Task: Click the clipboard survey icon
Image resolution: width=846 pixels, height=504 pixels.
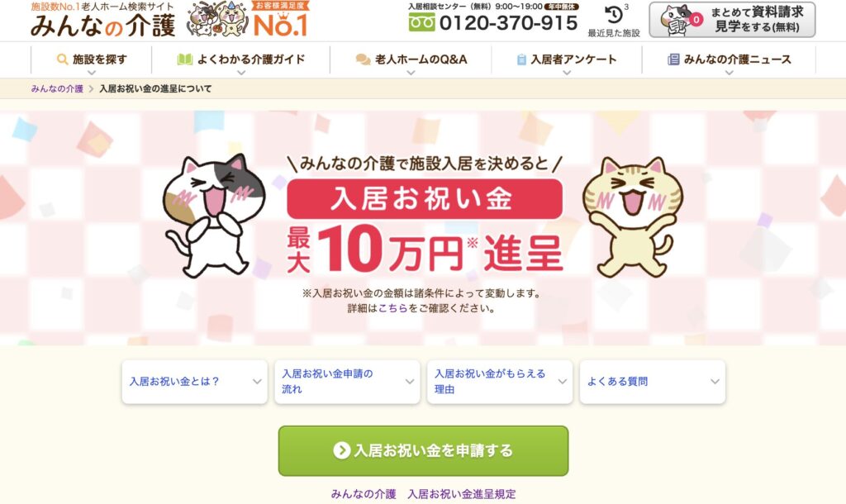Action: (x=521, y=59)
